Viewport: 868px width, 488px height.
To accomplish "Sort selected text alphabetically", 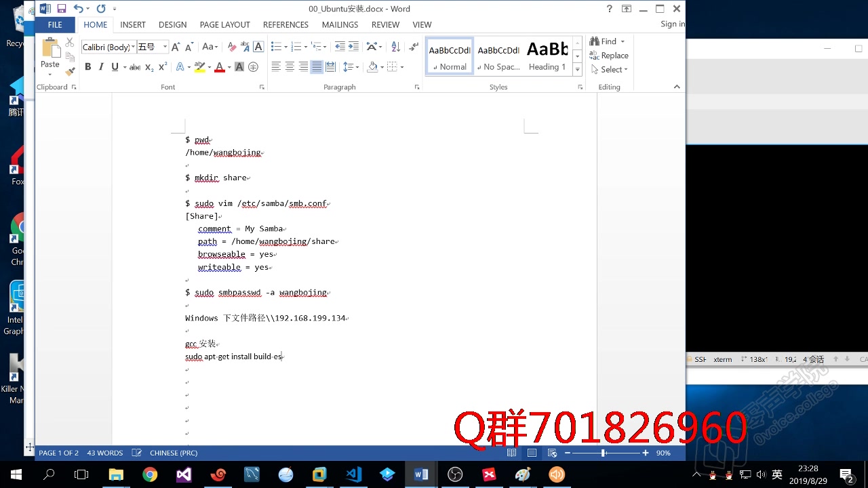I will pos(395,46).
